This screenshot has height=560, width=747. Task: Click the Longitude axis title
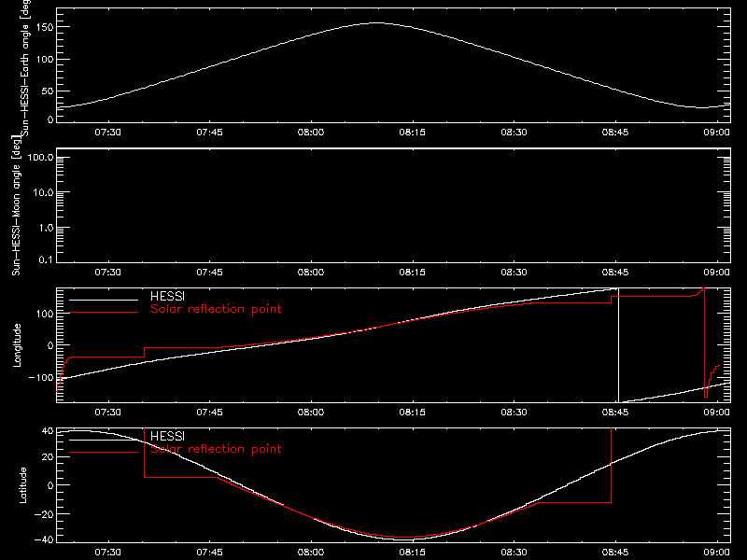tap(17, 345)
